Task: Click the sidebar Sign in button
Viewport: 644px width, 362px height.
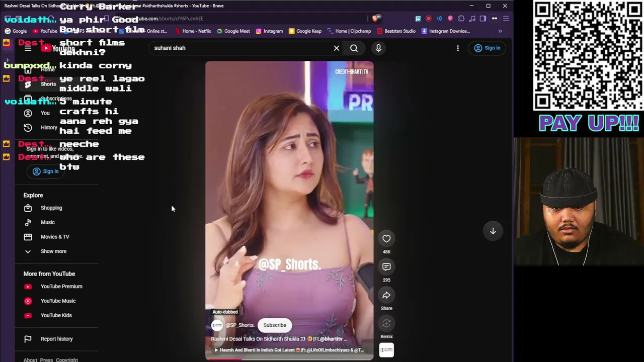Action: [x=46, y=171]
